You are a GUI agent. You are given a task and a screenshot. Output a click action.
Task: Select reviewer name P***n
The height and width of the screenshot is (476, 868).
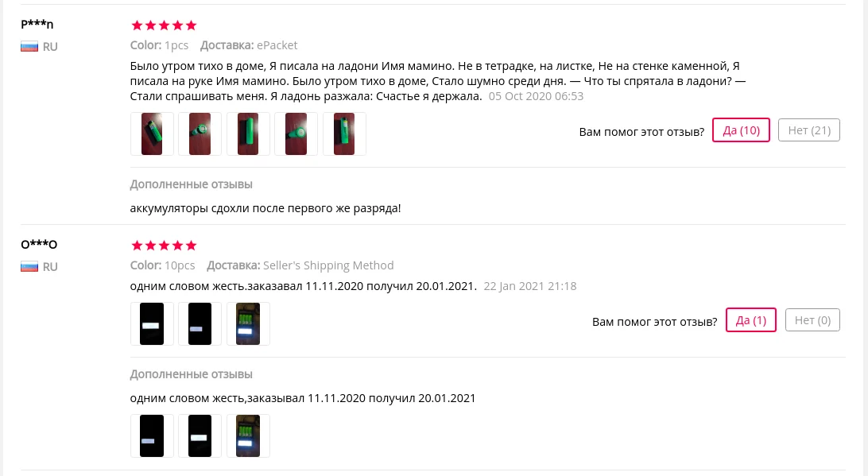(37, 24)
